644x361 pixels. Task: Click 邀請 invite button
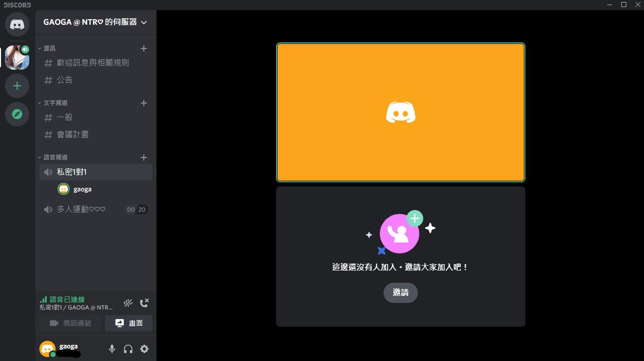(401, 293)
